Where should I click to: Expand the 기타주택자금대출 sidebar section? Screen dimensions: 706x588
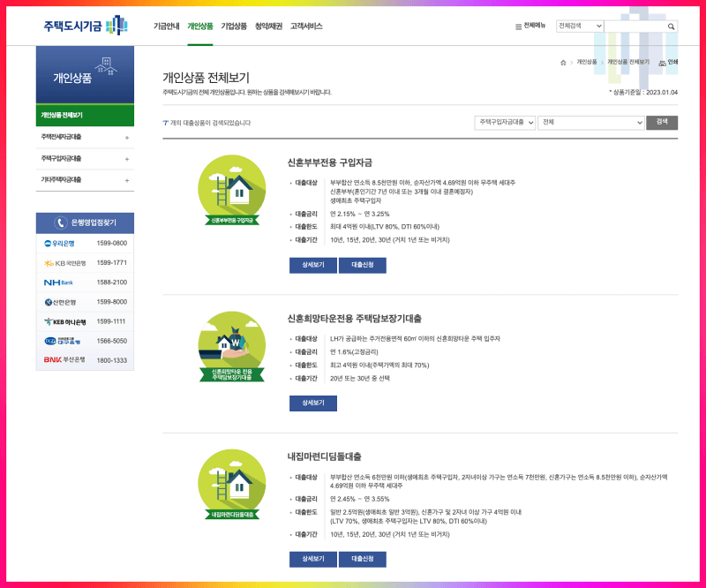click(x=84, y=179)
